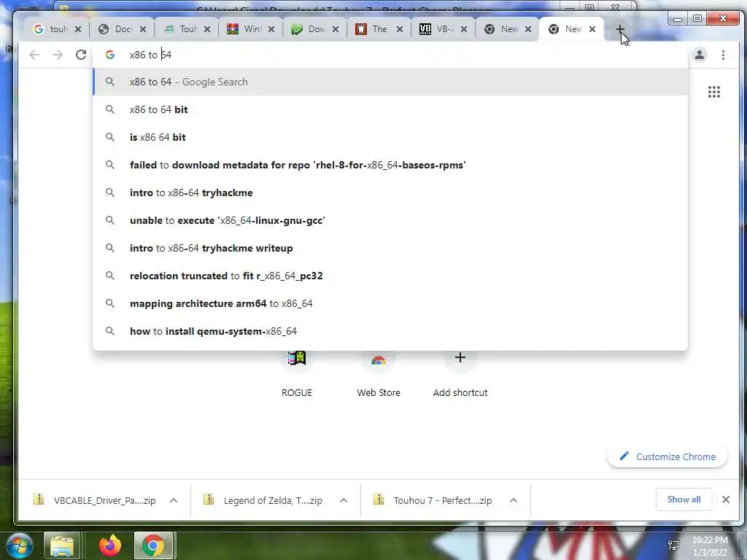Image resolution: width=747 pixels, height=560 pixels.
Task: Close the 'Dow' tab
Action: point(336,29)
